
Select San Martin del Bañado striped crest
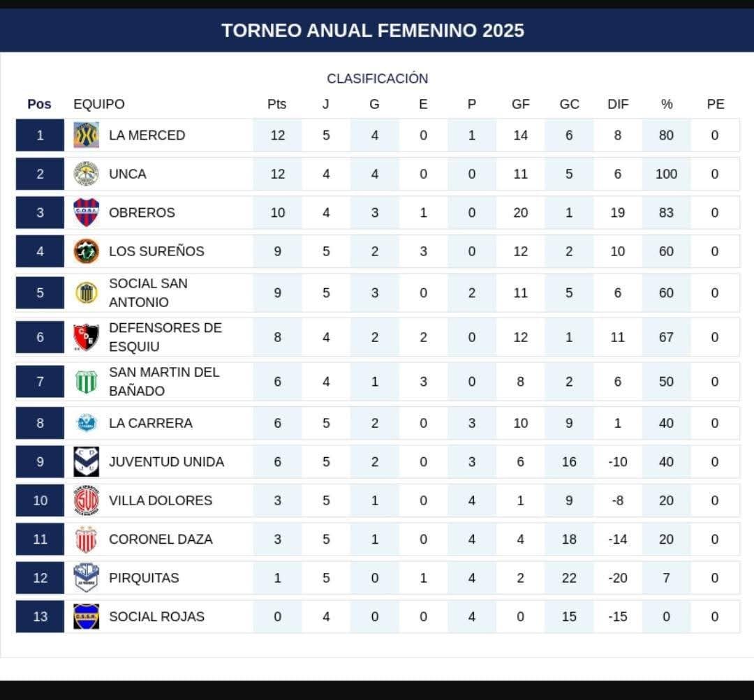click(x=86, y=382)
